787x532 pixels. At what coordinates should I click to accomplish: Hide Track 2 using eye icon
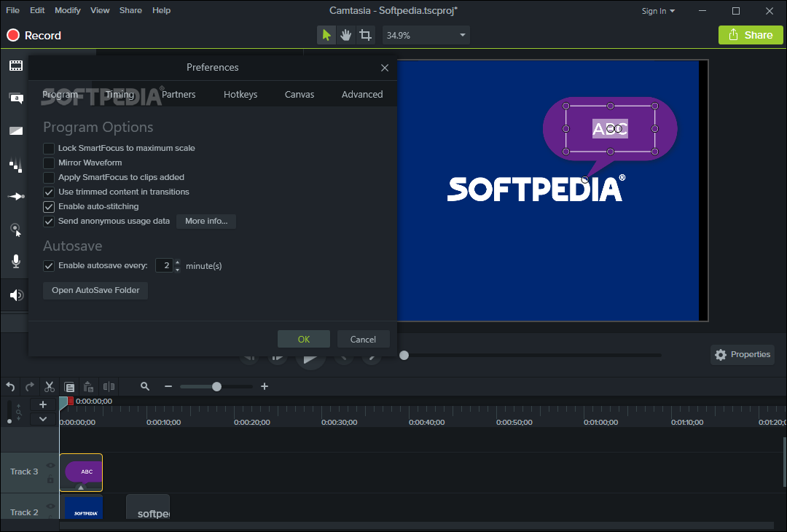click(50, 506)
